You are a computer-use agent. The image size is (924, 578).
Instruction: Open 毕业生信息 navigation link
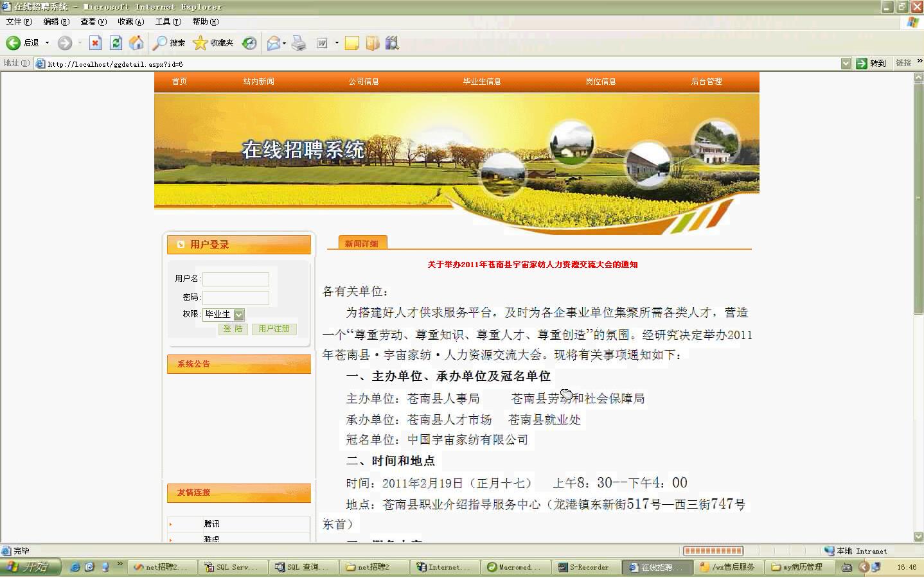click(482, 82)
